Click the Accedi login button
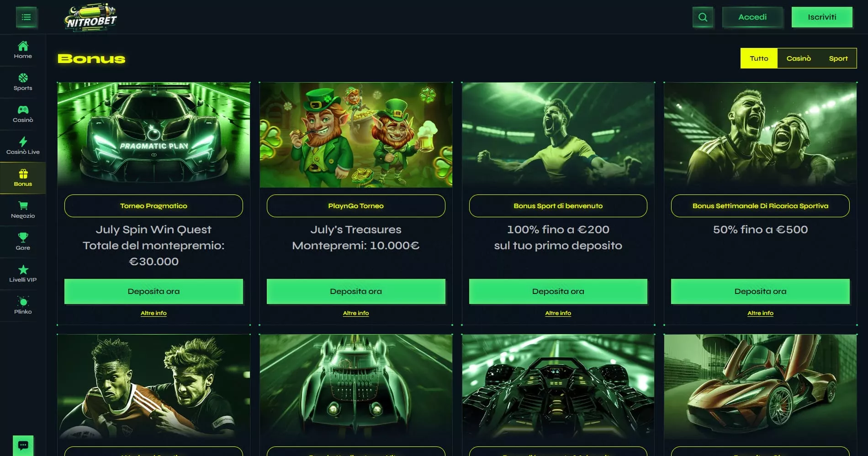868x456 pixels. [x=752, y=17]
